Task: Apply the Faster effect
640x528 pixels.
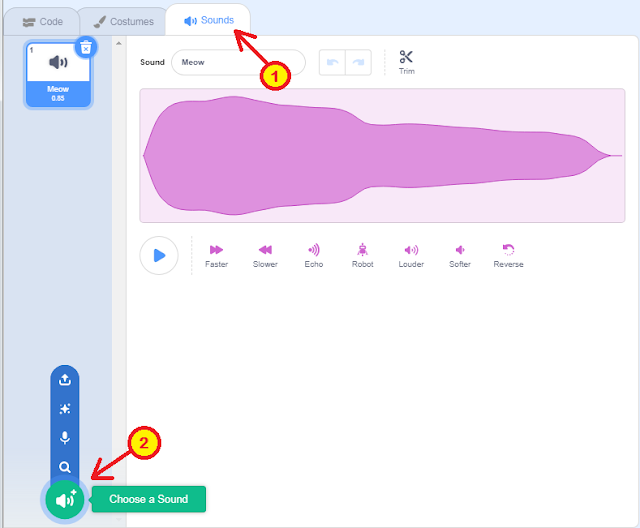Action: coord(216,256)
